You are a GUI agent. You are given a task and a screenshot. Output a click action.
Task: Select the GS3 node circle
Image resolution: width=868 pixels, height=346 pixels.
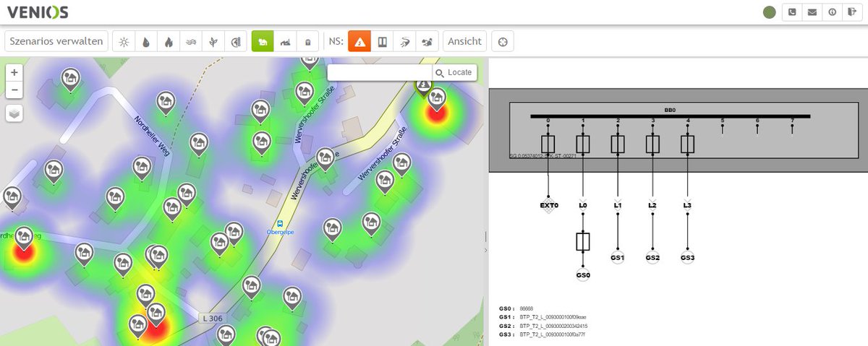(687, 257)
